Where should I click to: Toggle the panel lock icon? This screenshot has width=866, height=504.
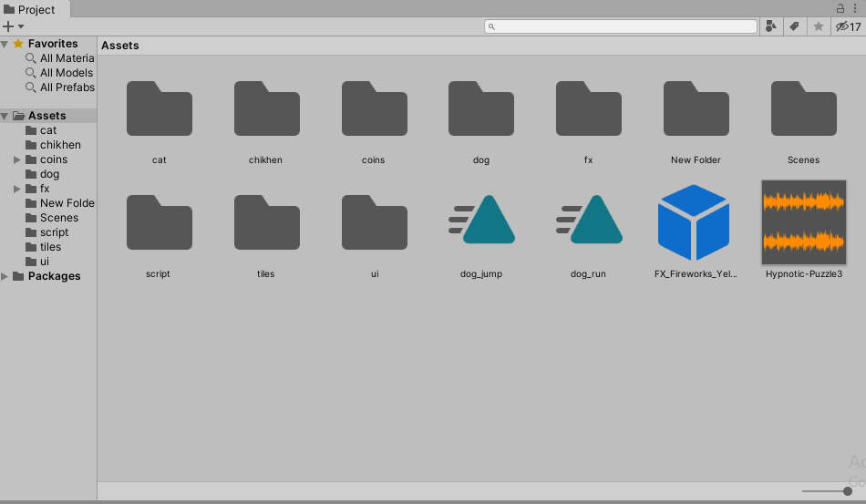tap(840, 8)
